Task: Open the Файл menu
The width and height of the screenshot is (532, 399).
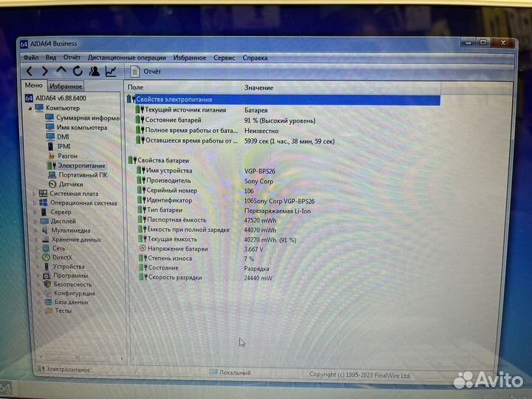Action: tap(31, 58)
